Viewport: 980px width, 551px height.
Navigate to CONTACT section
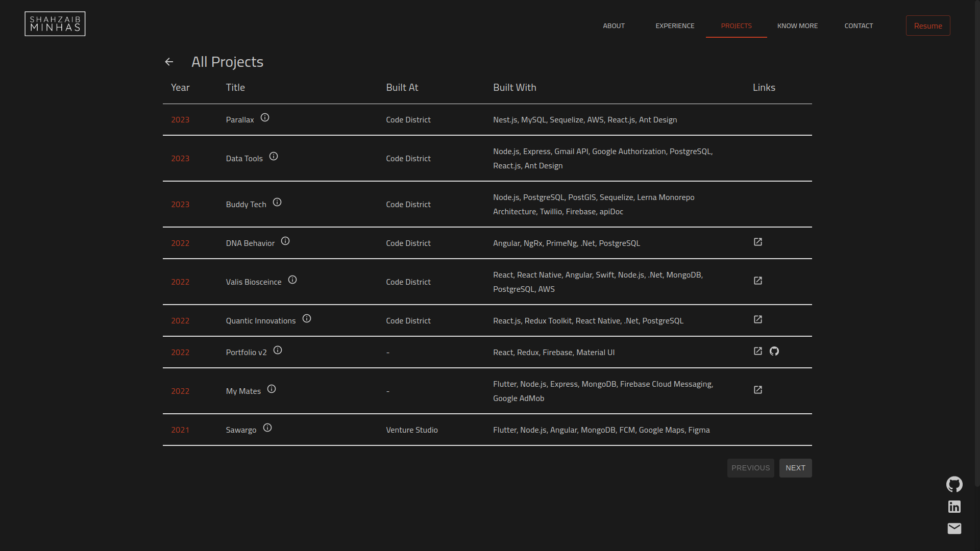[x=859, y=26]
